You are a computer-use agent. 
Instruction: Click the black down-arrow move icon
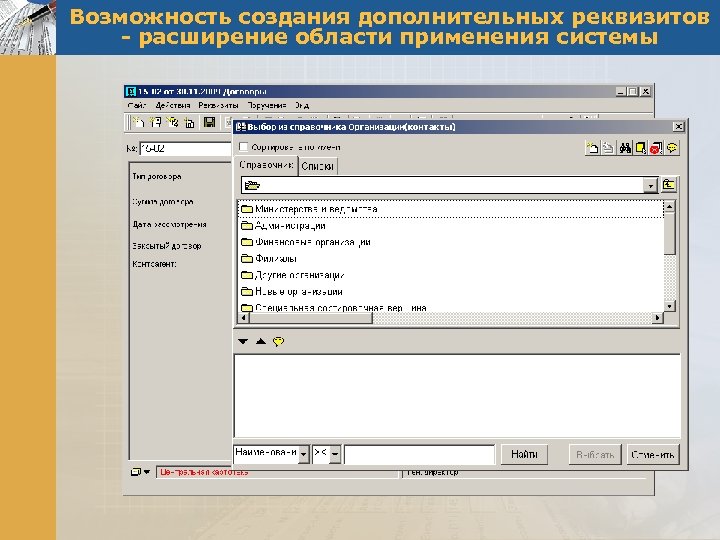tap(243, 341)
